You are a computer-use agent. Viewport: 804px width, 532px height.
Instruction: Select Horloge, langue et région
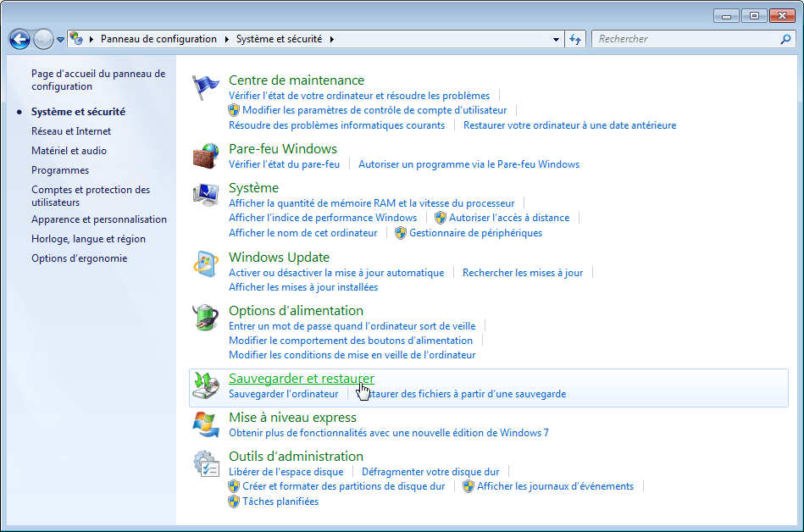(88, 239)
